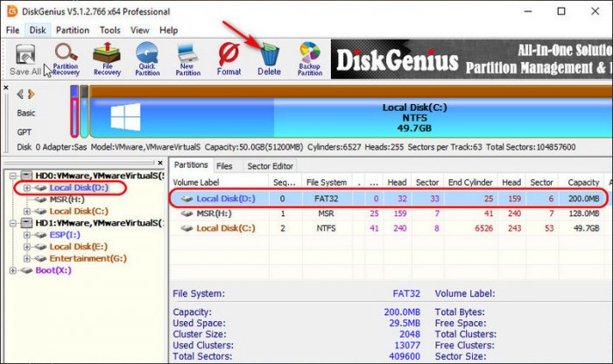Click the Local Disk(C:) icon in the table
The height and width of the screenshot is (364, 613).
tap(187, 228)
